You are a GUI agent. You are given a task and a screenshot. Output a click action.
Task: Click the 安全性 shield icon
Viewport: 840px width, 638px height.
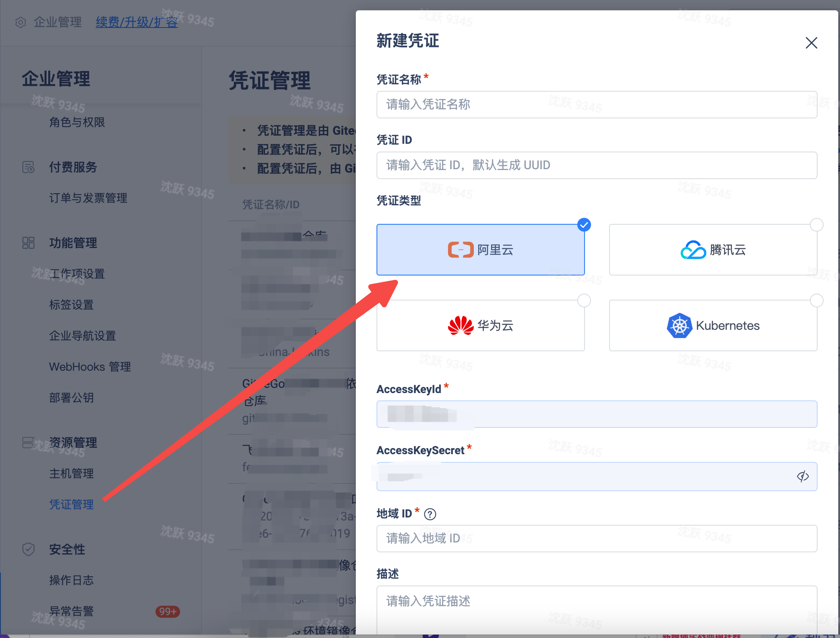click(x=28, y=549)
